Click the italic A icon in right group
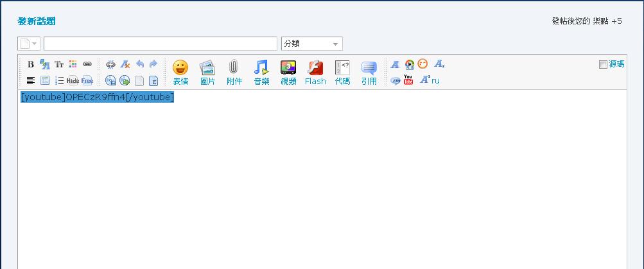This screenshot has height=269, width=644. pos(395,64)
